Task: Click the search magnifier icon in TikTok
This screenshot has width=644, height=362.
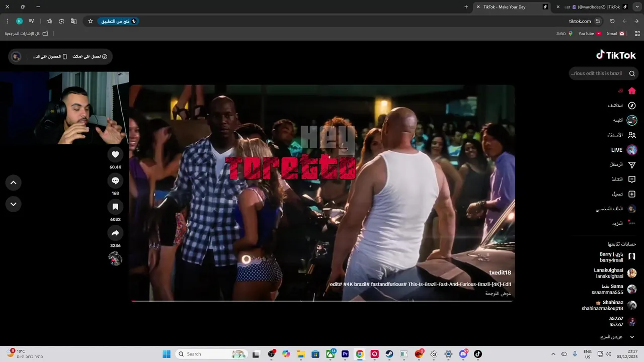Action: tap(632, 73)
